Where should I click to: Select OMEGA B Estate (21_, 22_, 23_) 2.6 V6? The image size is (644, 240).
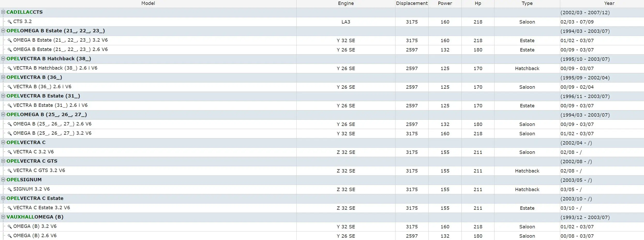[x=322, y=50]
